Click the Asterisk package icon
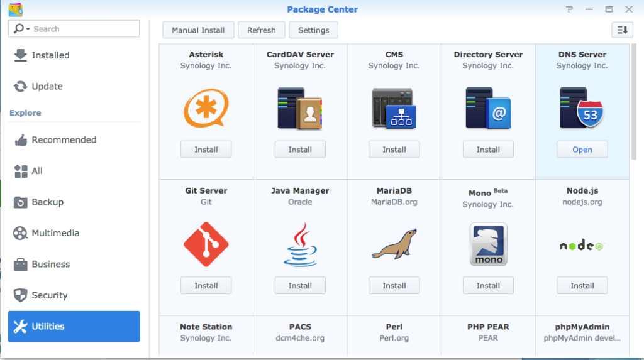The width and height of the screenshot is (644, 360). tap(206, 108)
